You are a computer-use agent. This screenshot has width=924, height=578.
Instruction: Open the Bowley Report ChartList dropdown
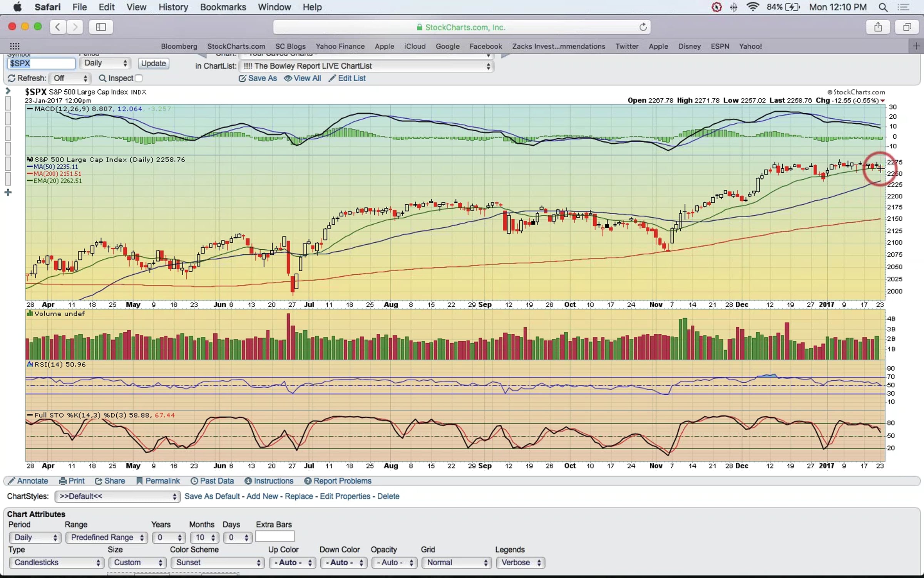click(366, 66)
